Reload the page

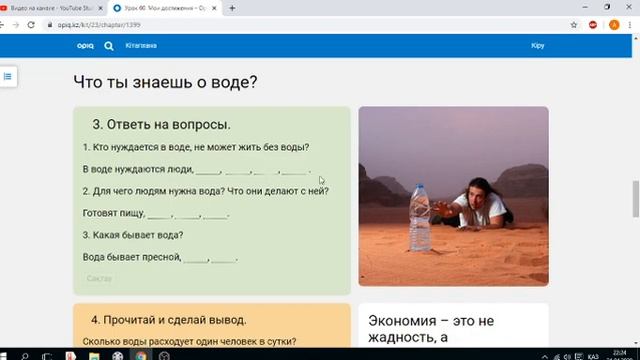coord(31,25)
